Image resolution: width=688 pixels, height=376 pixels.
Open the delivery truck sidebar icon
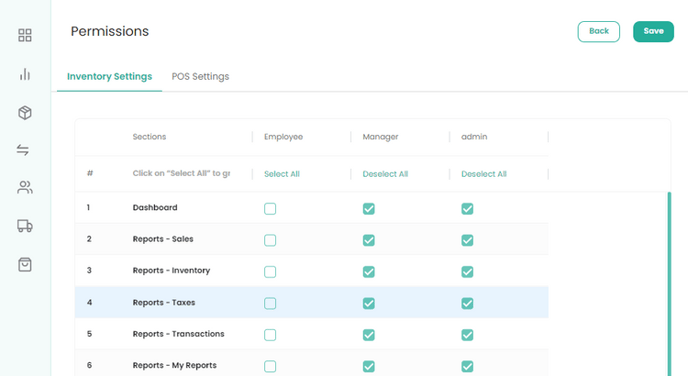coord(25,226)
